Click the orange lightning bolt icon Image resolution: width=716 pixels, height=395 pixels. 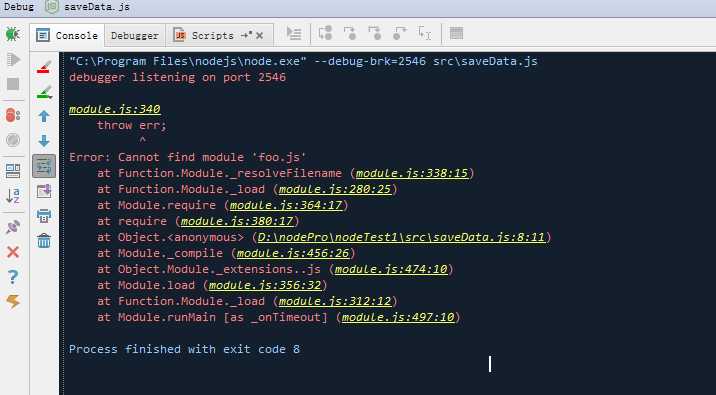(x=13, y=301)
